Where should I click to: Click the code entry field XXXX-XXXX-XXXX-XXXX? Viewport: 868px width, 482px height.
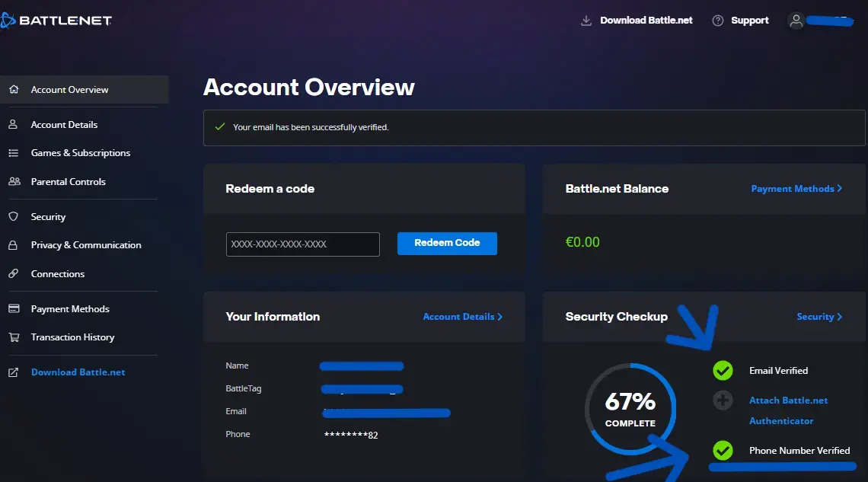click(x=302, y=244)
